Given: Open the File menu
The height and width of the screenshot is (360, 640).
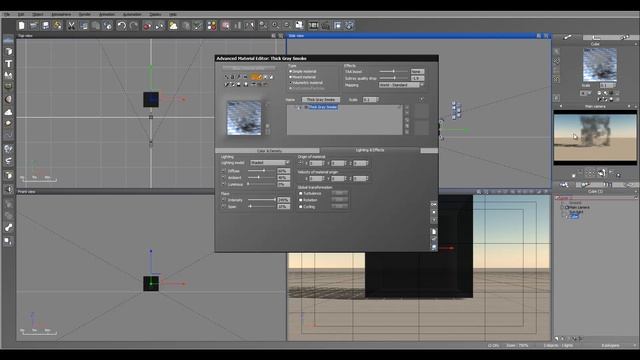Looking at the screenshot, I should pyautogui.click(x=7, y=14).
